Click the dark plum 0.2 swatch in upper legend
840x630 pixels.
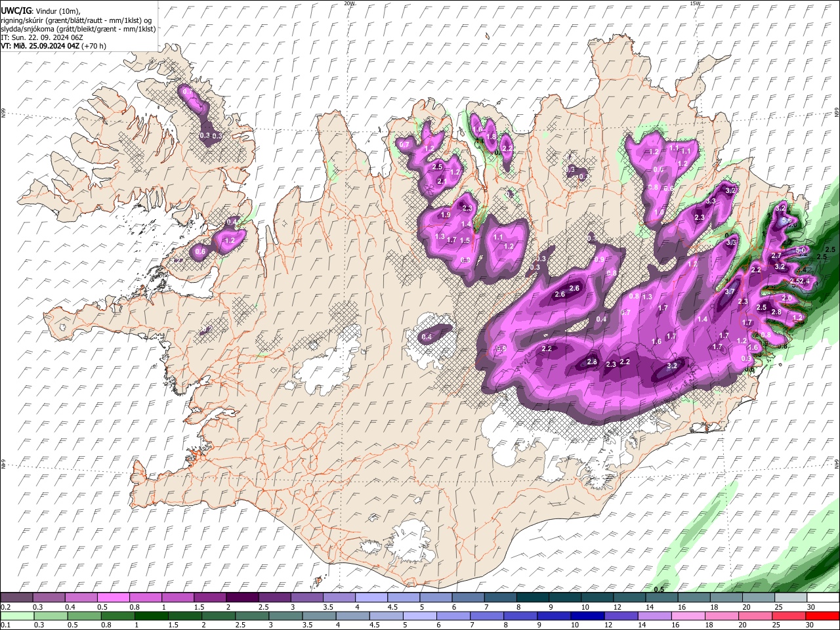pyautogui.click(x=17, y=597)
